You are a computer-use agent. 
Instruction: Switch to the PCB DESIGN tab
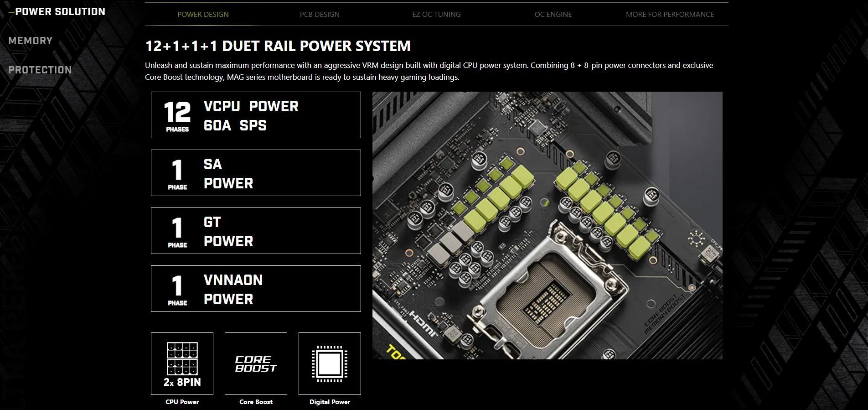tap(320, 14)
